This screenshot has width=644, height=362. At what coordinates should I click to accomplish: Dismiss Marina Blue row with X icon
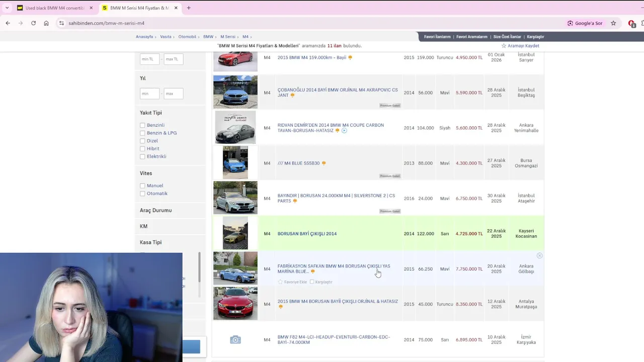539,256
